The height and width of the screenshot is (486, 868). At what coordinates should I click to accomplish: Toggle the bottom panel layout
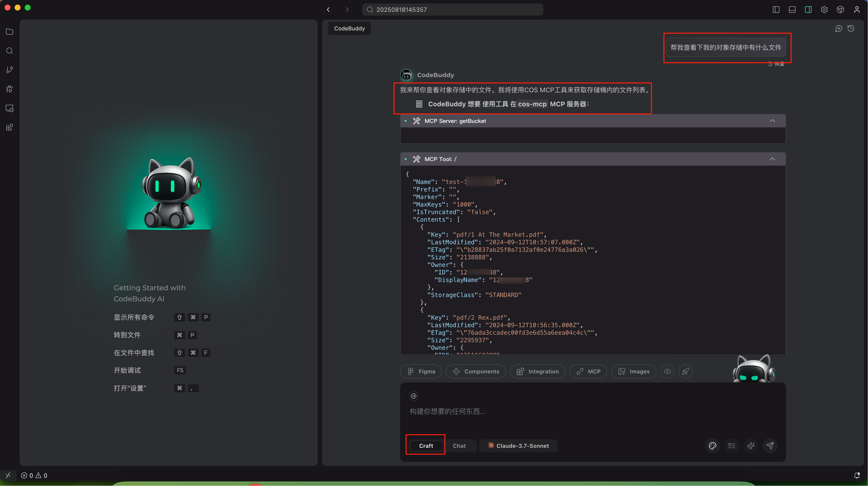click(x=792, y=10)
